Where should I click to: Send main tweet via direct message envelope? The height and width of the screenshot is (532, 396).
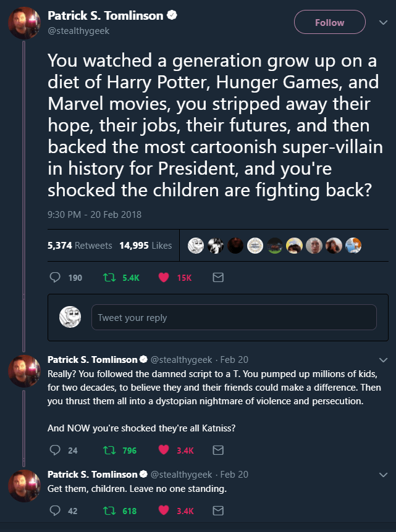tap(217, 278)
